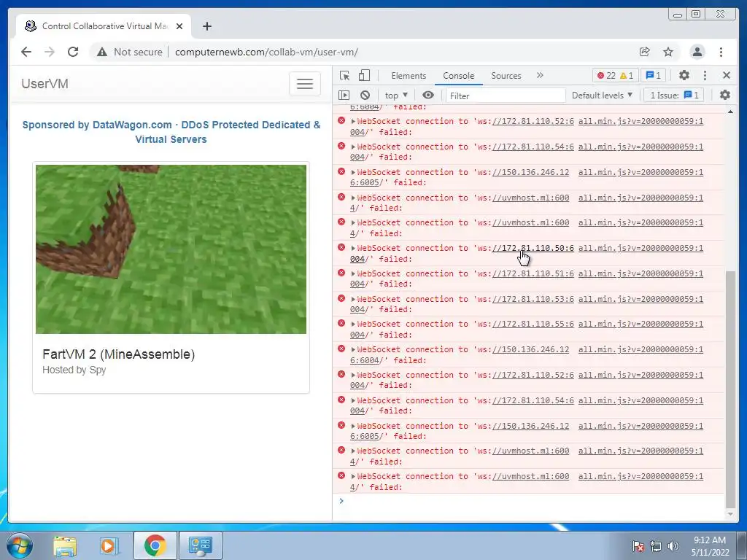747x560 pixels.
Task: Click the address bar URL computernewb.com
Action: point(266,52)
